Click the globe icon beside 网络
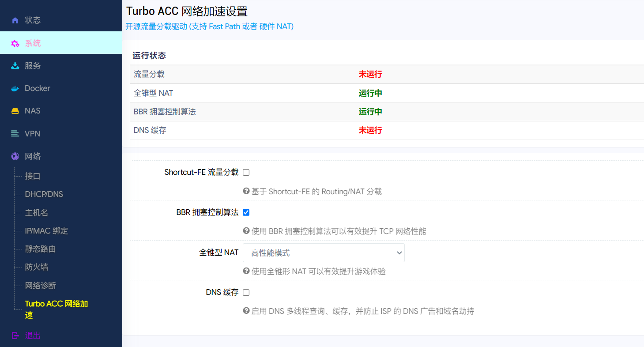 [15, 156]
